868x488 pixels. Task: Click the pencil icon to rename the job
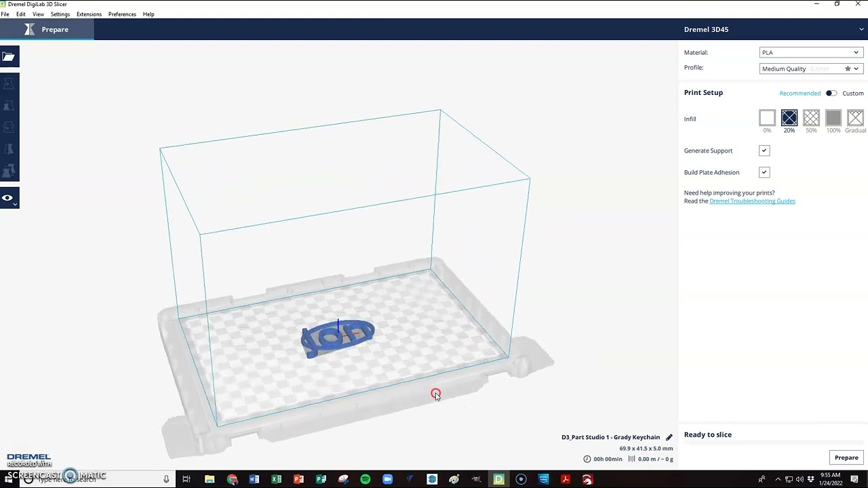[669, 437]
